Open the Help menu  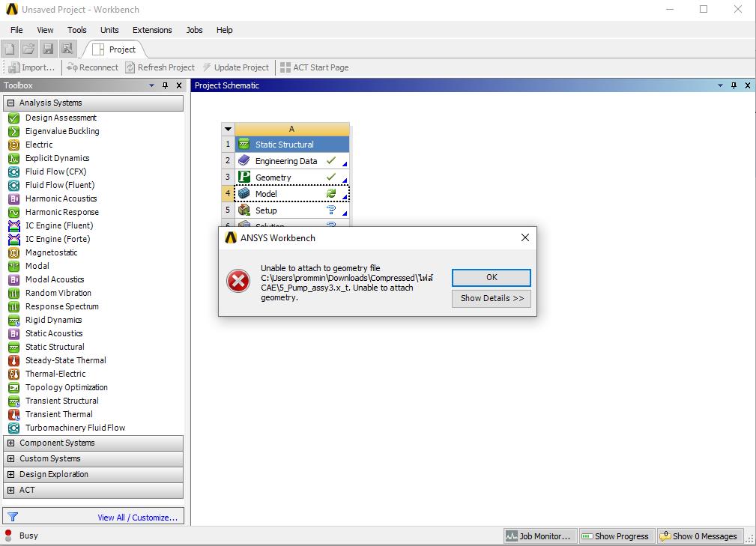[x=224, y=30]
